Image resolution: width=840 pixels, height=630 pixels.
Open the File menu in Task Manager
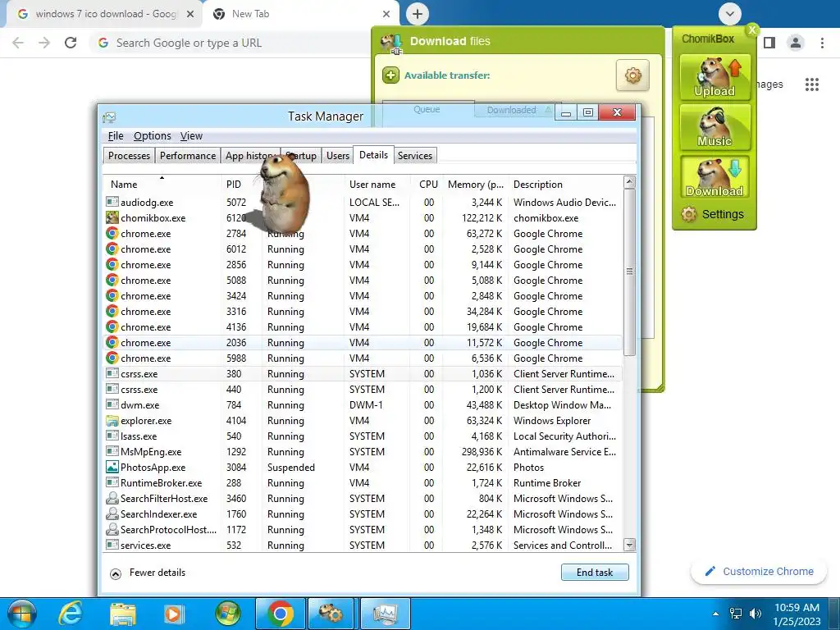coord(115,135)
